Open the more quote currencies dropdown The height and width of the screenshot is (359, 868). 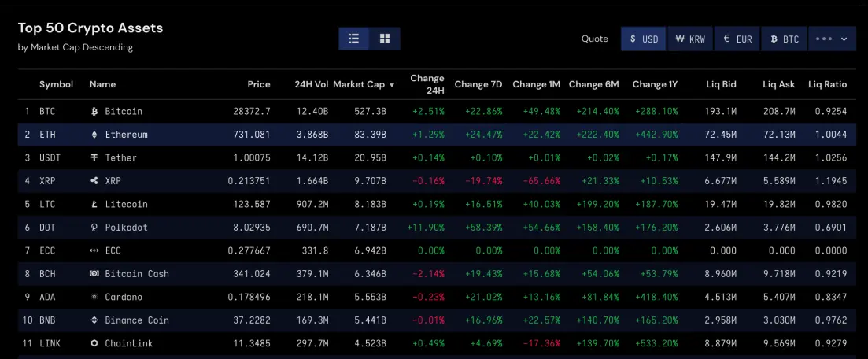[x=832, y=39]
